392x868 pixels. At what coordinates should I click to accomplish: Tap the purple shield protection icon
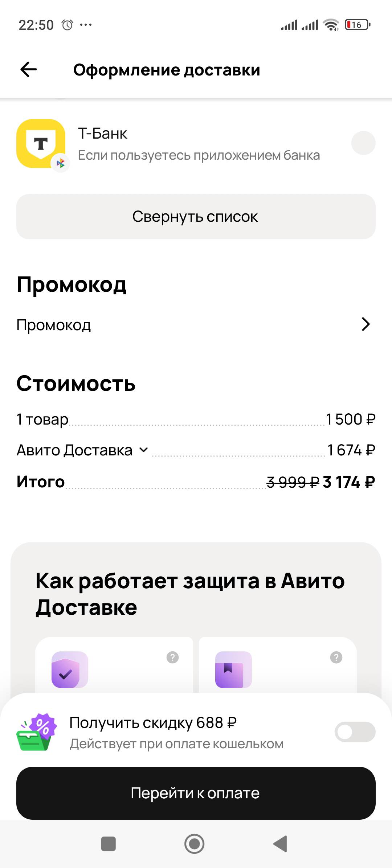tap(70, 670)
